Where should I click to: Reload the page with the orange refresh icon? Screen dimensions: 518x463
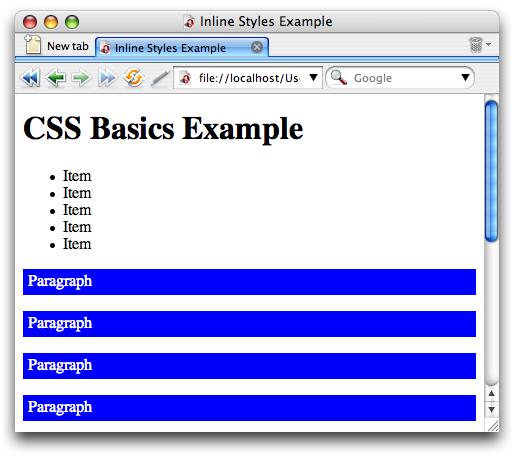click(x=134, y=78)
